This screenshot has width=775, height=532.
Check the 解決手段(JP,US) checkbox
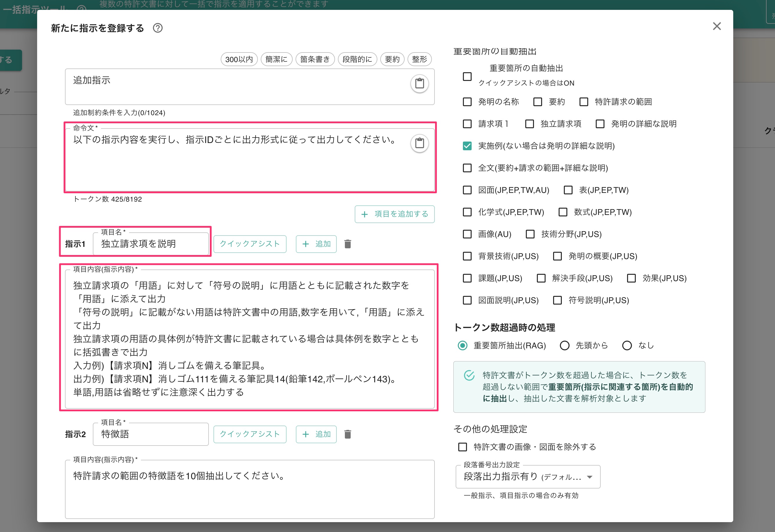[541, 278]
